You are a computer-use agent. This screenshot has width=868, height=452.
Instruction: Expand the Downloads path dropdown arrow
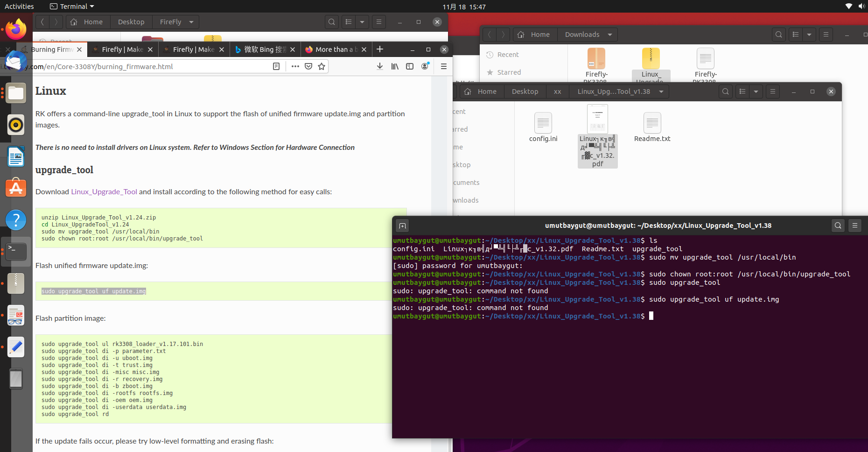point(610,35)
